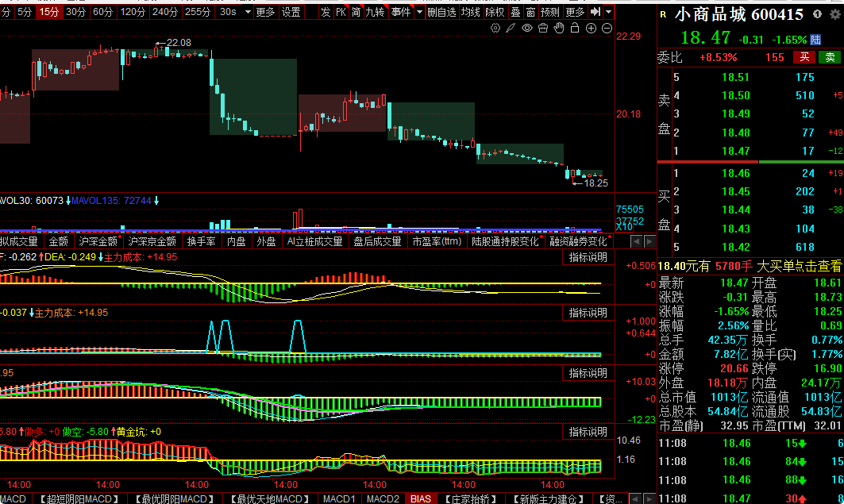Click the 事件 toolbar button
Viewport: 844px width, 504px height.
point(400,11)
